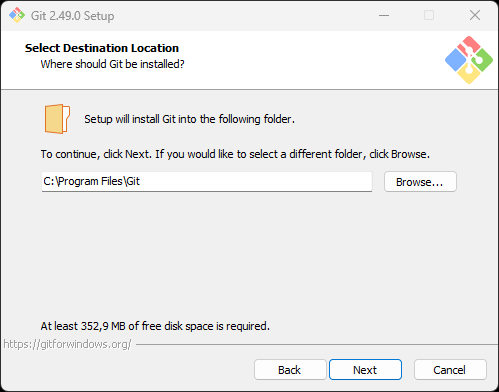The height and width of the screenshot is (392, 499).
Task: Click the large Git logo in header
Action: tap(469, 60)
